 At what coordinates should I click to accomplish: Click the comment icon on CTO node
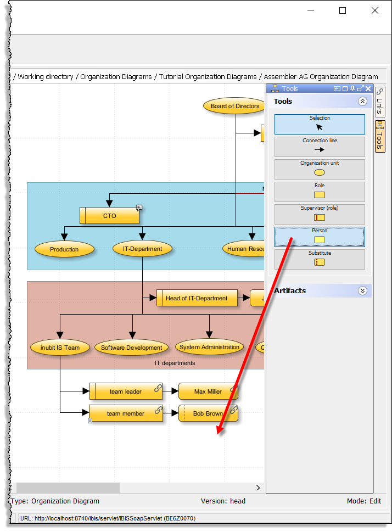139,208
